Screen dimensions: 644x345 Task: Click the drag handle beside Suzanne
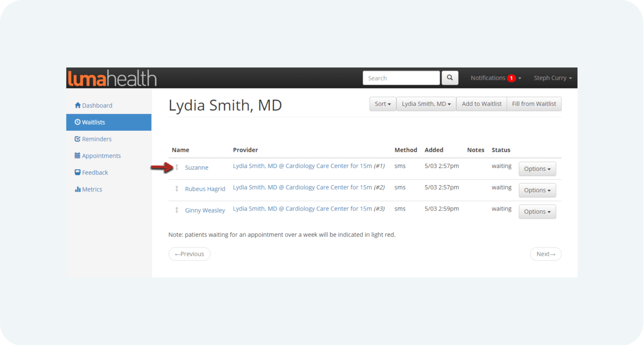tap(177, 167)
